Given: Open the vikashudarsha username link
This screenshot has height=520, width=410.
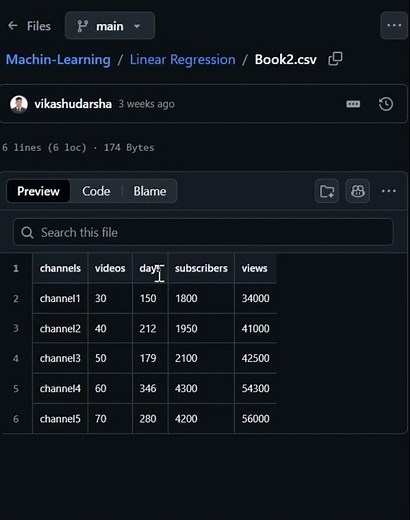Looking at the screenshot, I should pos(73,104).
